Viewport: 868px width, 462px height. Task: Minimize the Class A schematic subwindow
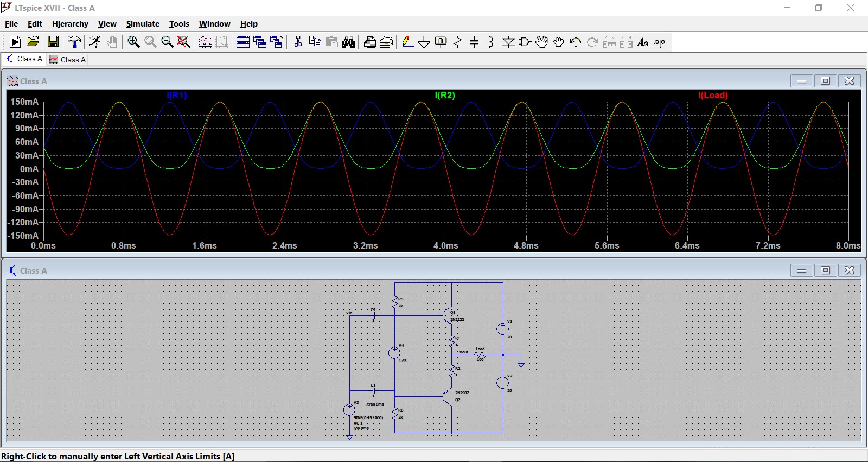tap(801, 270)
